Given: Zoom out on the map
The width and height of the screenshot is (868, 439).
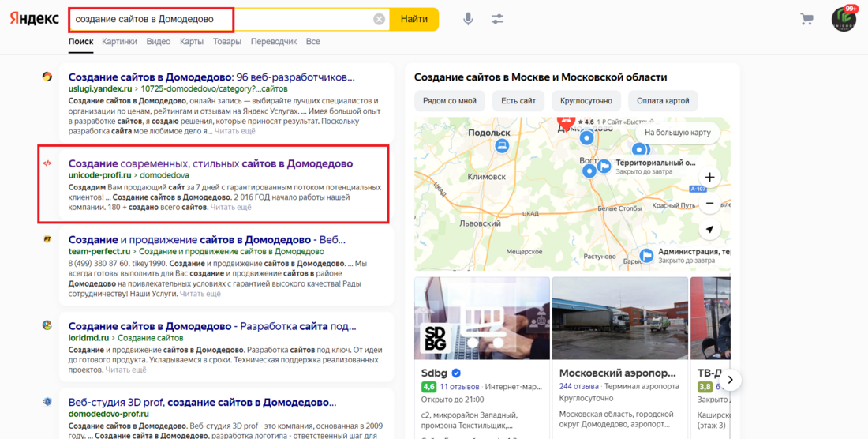Looking at the screenshot, I should 709,203.
